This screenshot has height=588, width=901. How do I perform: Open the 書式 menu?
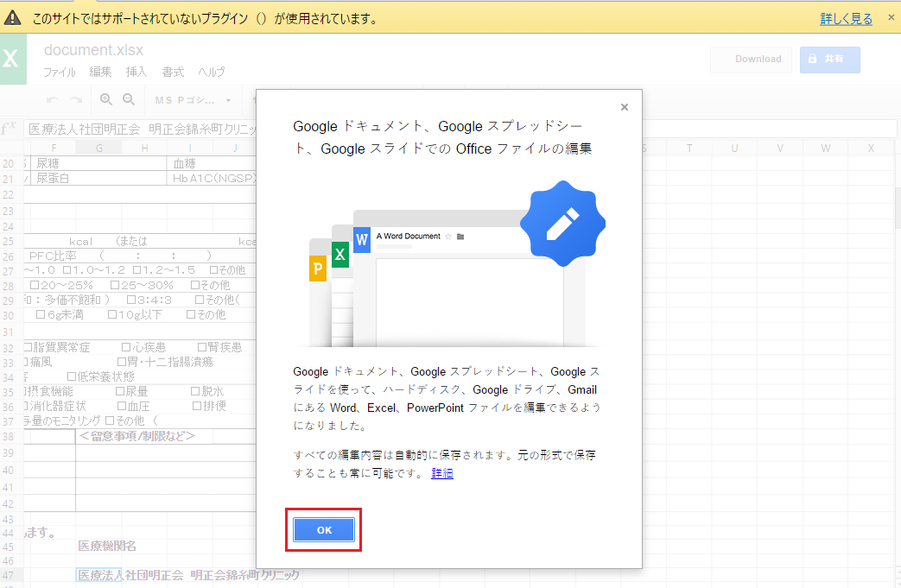173,72
